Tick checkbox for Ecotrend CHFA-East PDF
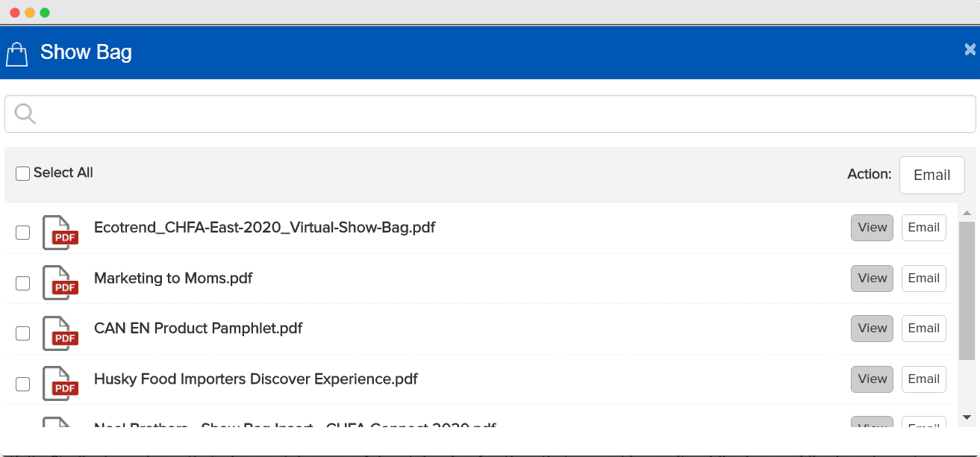Screen dimensions: 980x457 (x=23, y=232)
